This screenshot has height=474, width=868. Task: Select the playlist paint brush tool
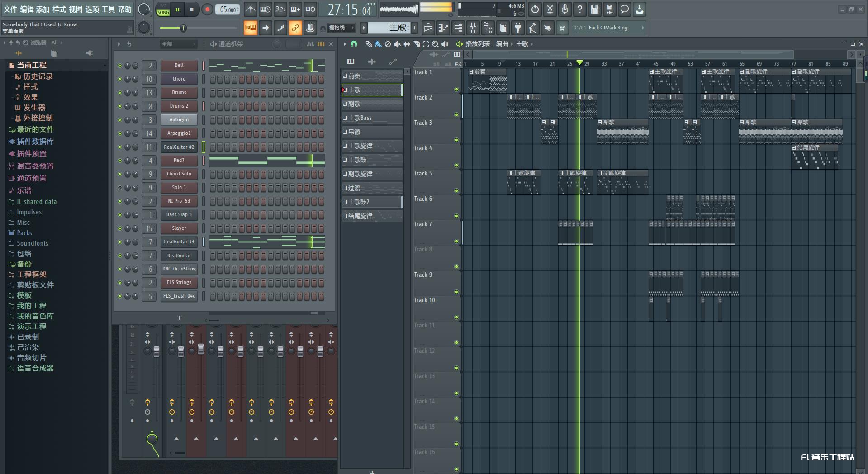pyautogui.click(x=378, y=44)
